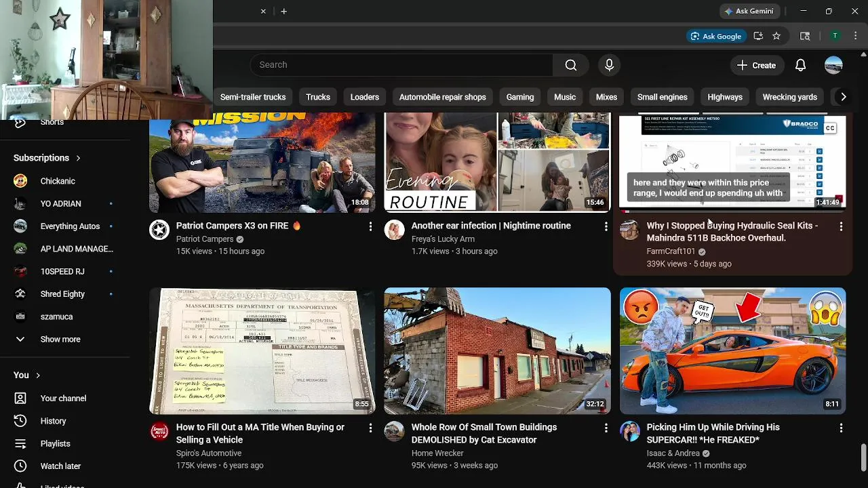Expand the You section
Screen dimensions: 868x488
coord(27,375)
